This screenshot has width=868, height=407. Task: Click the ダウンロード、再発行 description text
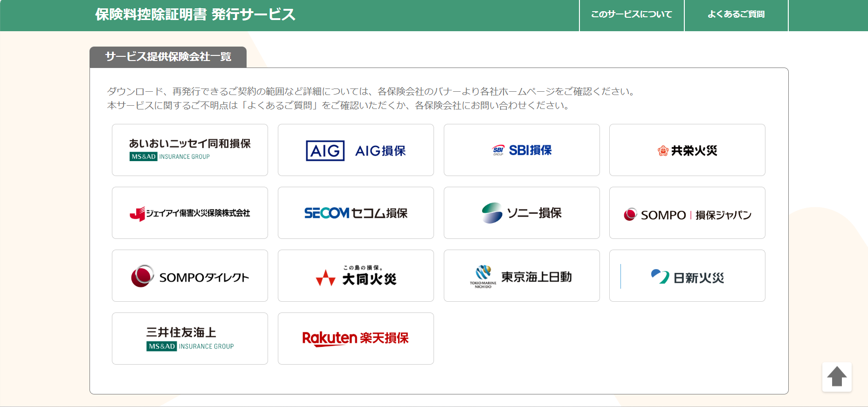pos(371,92)
